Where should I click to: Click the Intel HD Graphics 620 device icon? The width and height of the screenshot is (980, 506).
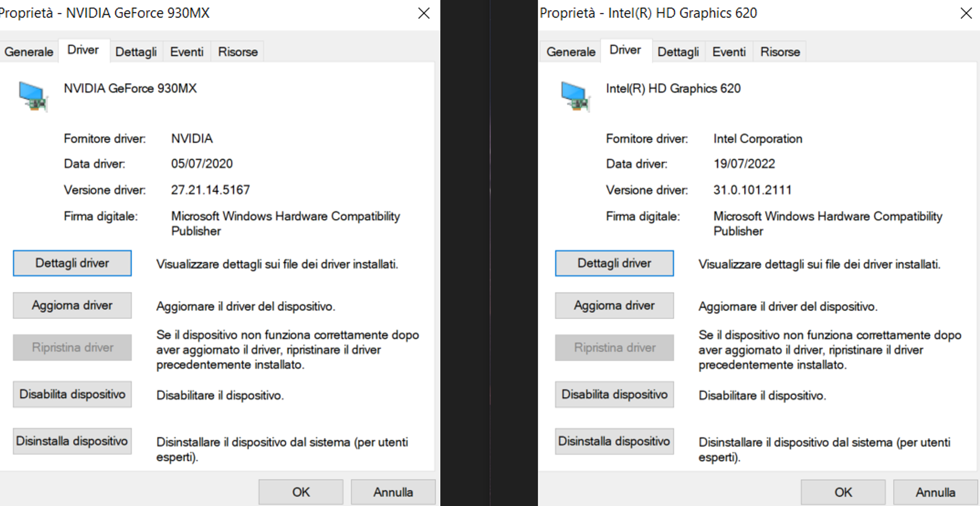coord(575,96)
